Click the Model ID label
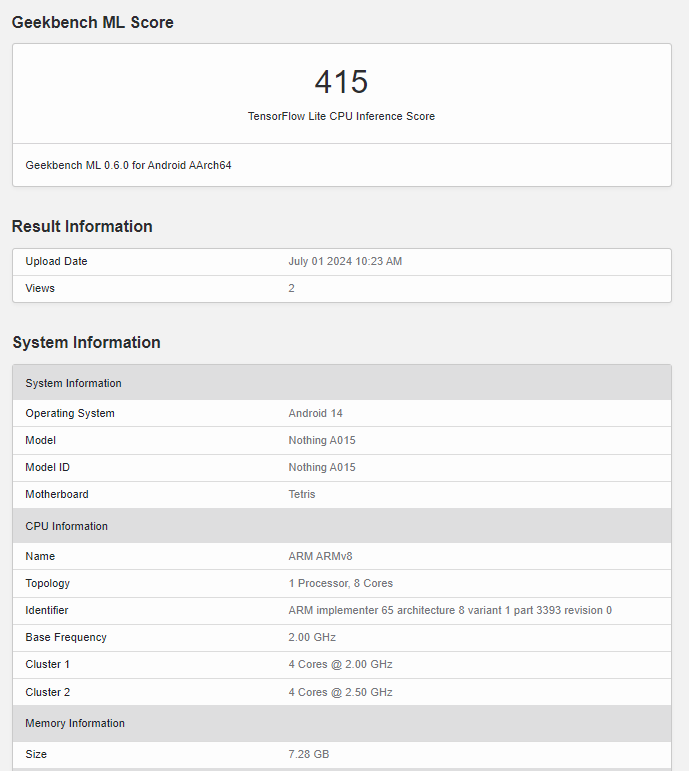689x771 pixels. coord(48,468)
